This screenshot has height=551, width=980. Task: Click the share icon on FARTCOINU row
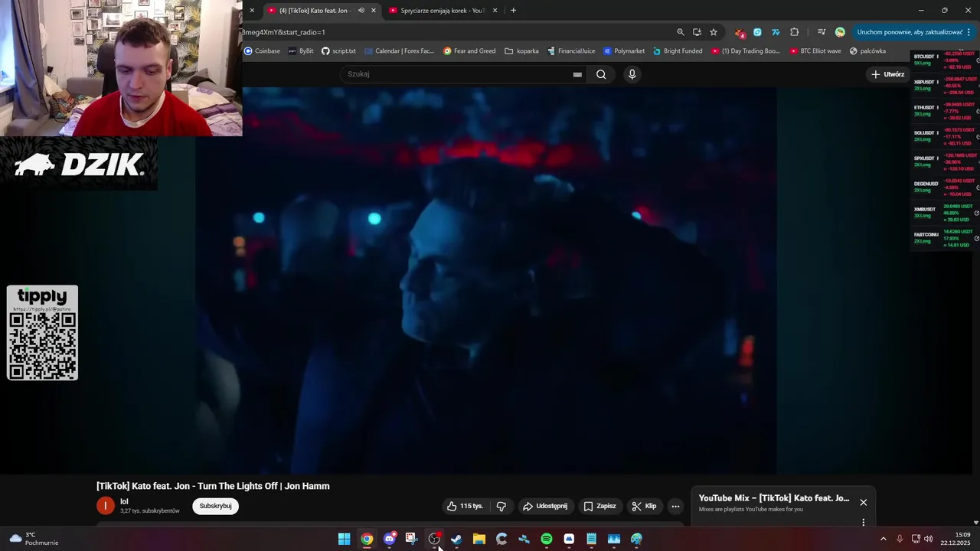coord(977,239)
